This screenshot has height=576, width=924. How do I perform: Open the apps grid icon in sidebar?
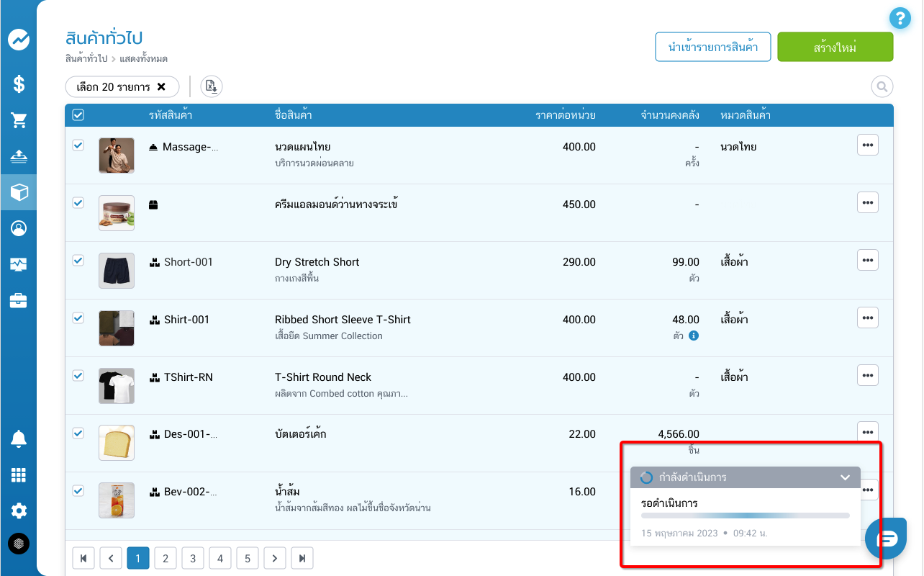[19, 475]
